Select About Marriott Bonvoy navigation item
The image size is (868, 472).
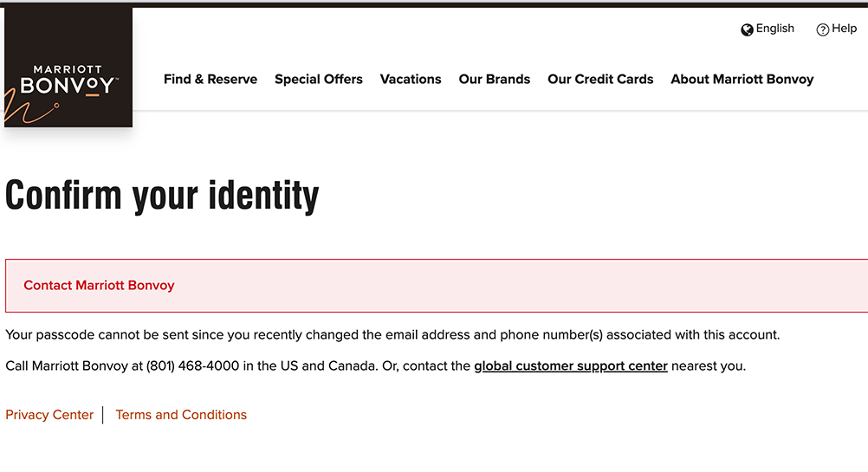(x=742, y=79)
